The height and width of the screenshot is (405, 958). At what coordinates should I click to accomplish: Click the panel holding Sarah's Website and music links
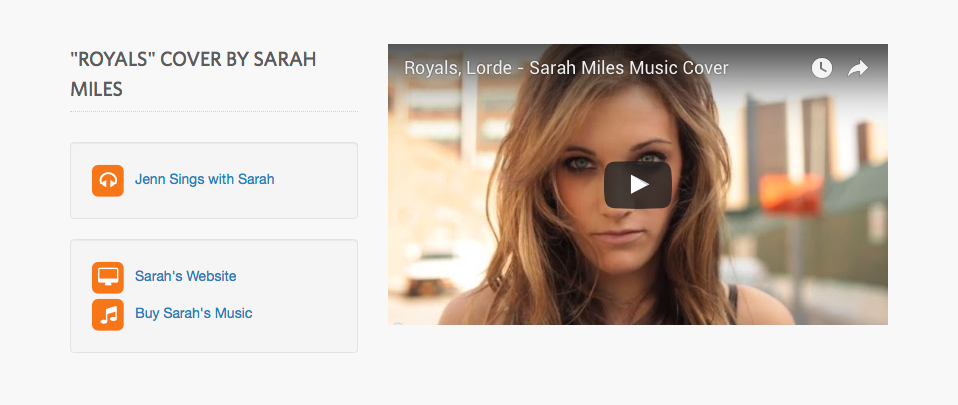[x=214, y=296]
